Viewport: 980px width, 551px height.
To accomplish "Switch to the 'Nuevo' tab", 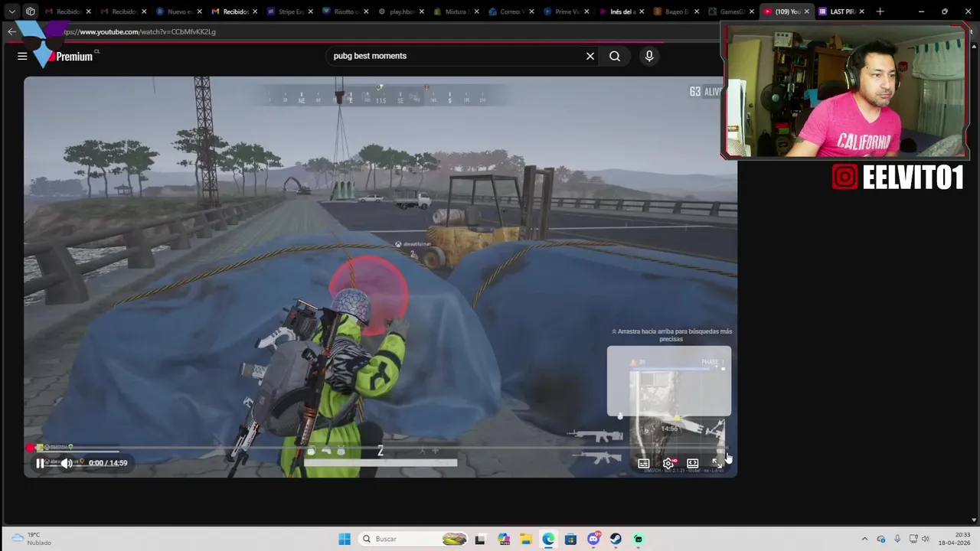I will click(178, 11).
